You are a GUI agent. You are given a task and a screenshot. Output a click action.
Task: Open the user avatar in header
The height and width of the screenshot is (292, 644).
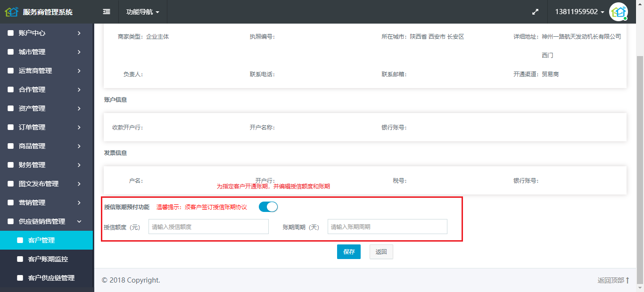click(618, 12)
